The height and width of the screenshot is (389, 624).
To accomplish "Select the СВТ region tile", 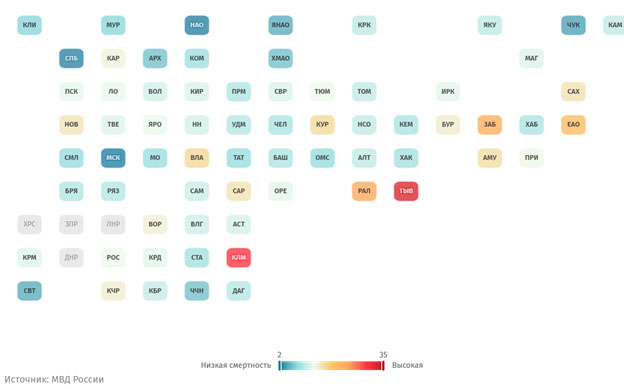I will 29,291.
